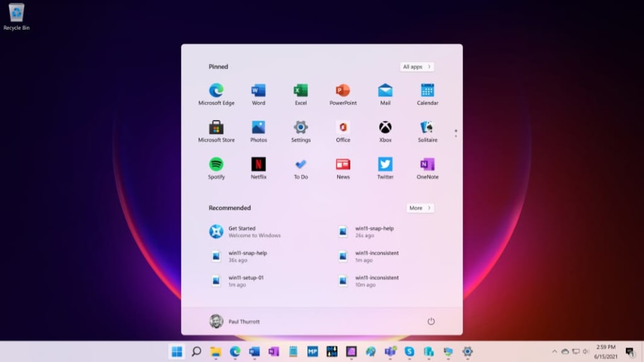Launch the To Do app
The image size is (644, 362).
pos(301,168)
